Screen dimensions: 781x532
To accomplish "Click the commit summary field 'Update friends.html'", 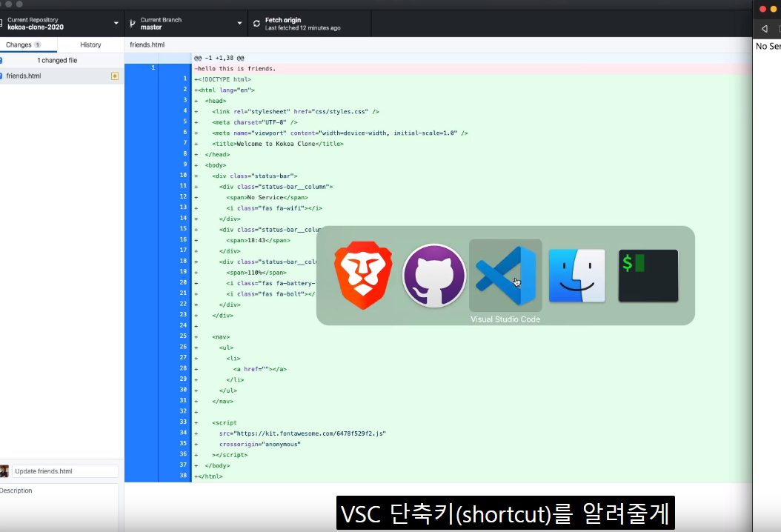I will pos(65,471).
